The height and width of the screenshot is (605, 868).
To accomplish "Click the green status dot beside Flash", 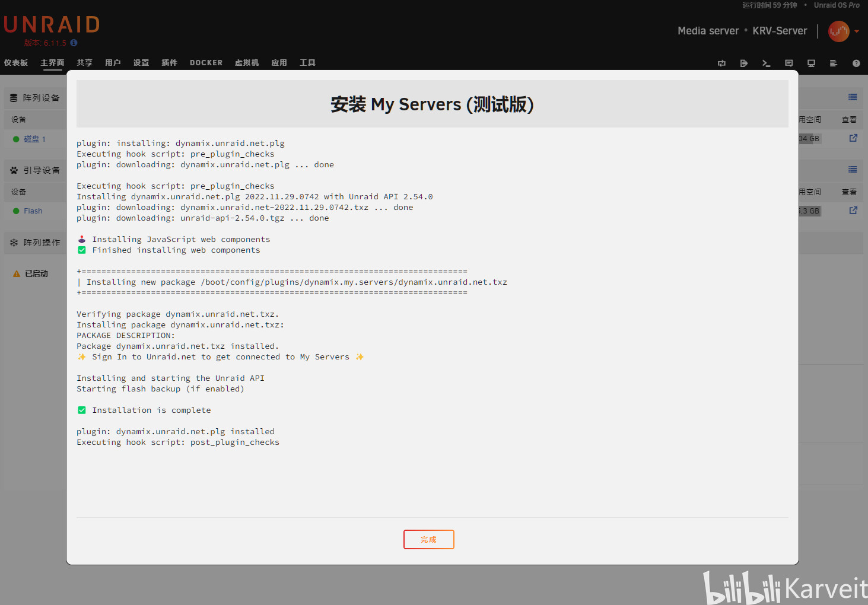I will [16, 211].
